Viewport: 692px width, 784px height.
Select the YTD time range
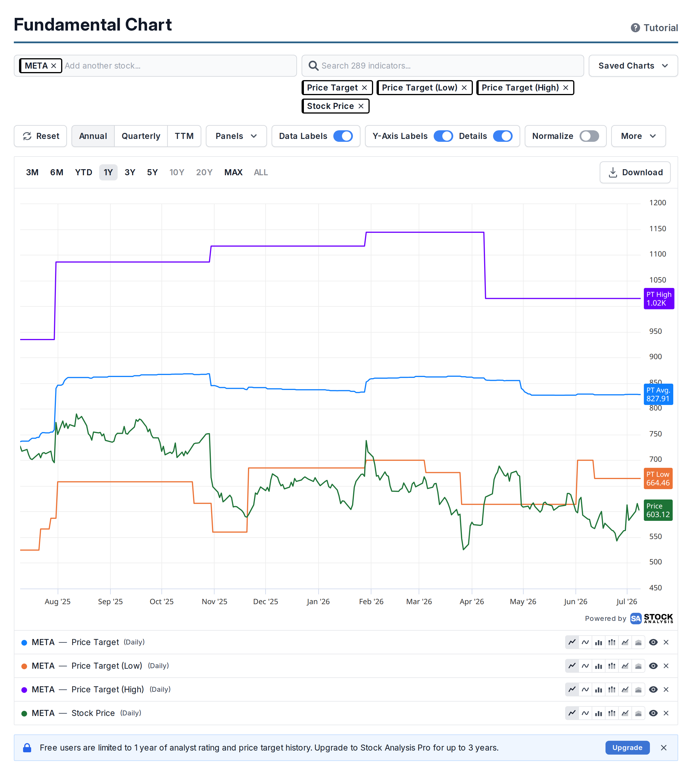[83, 172]
